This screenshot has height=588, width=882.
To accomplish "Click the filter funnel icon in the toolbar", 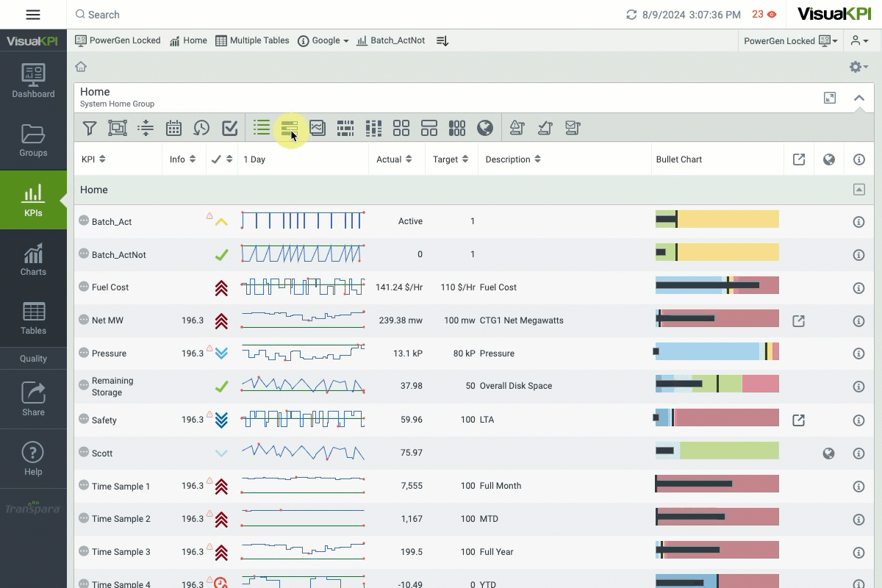I will tap(89, 128).
